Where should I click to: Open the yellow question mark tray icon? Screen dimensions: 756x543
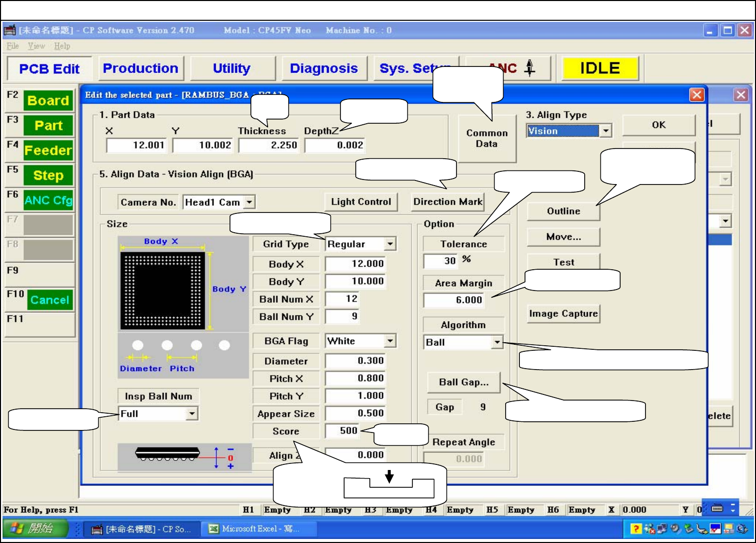(x=636, y=529)
